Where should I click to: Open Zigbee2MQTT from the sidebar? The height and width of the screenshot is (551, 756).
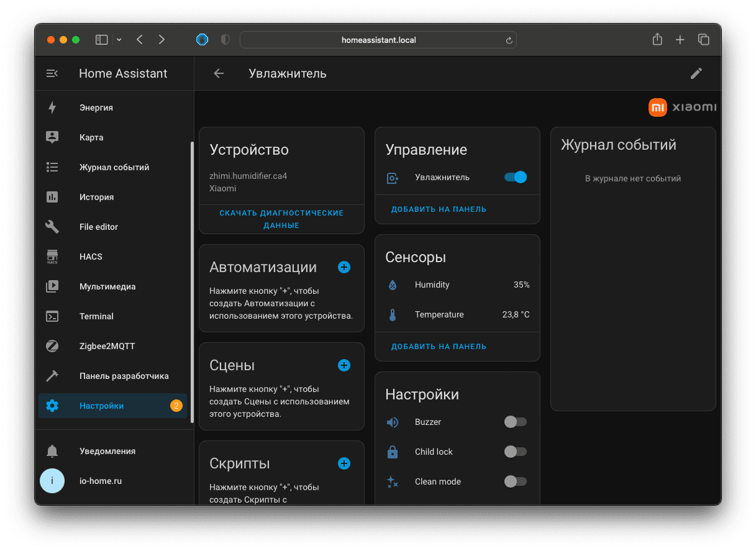(107, 346)
